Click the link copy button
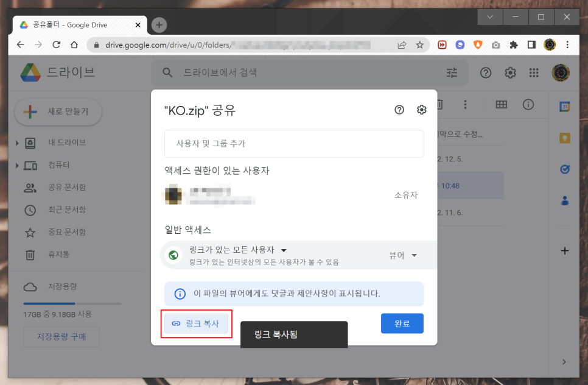 point(197,323)
